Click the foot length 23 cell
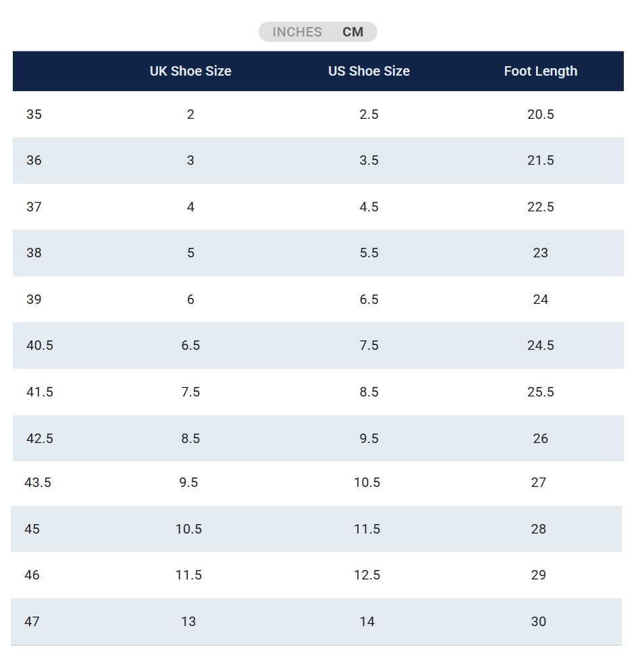638x672 pixels. click(540, 253)
